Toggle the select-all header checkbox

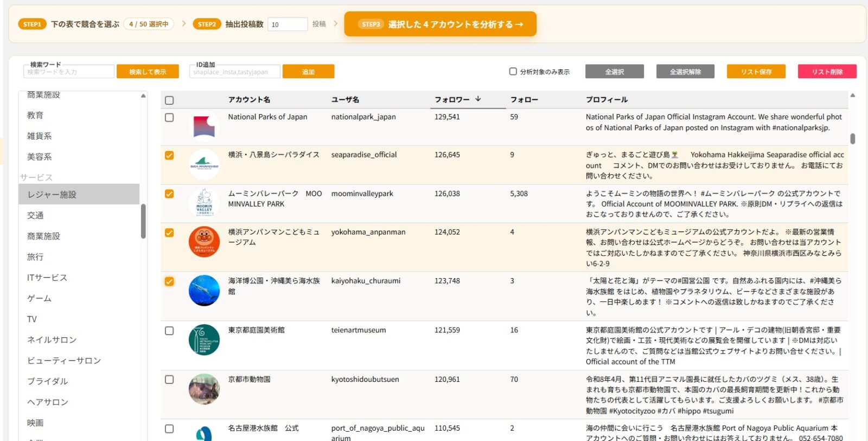(x=169, y=100)
